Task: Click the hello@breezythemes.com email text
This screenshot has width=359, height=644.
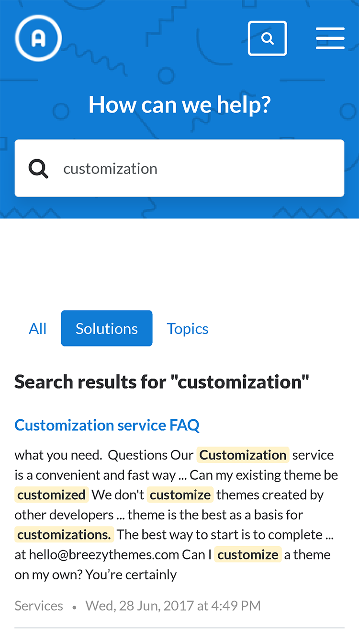Action: (104, 555)
